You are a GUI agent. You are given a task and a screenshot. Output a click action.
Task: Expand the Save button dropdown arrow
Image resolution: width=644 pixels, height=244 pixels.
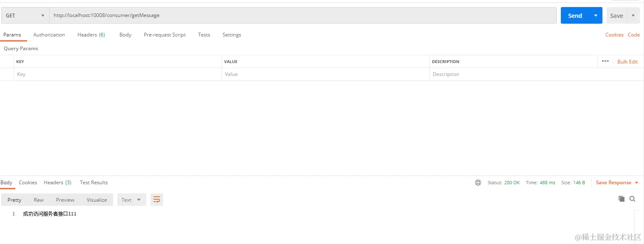click(x=633, y=15)
